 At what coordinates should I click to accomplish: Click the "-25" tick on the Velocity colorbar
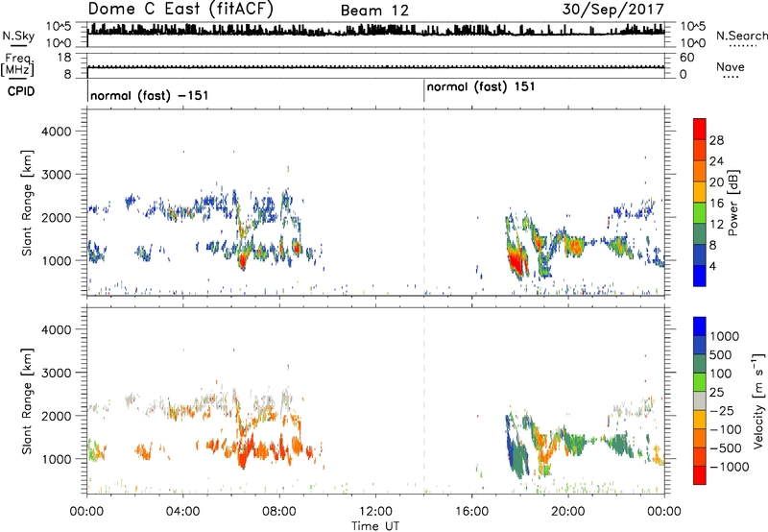[x=722, y=410]
